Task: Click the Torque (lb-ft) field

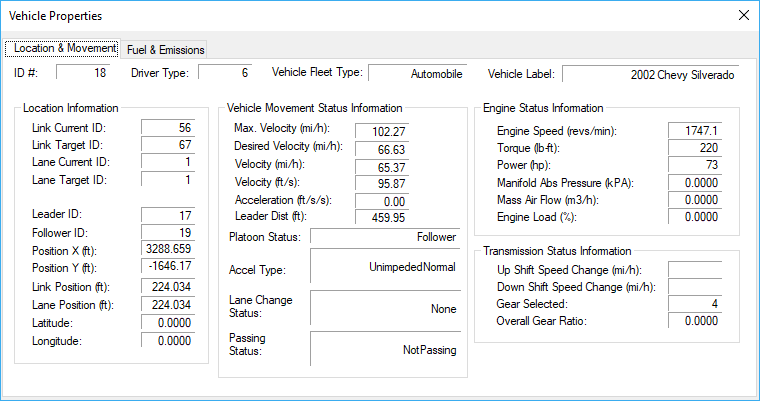Action: [695, 148]
